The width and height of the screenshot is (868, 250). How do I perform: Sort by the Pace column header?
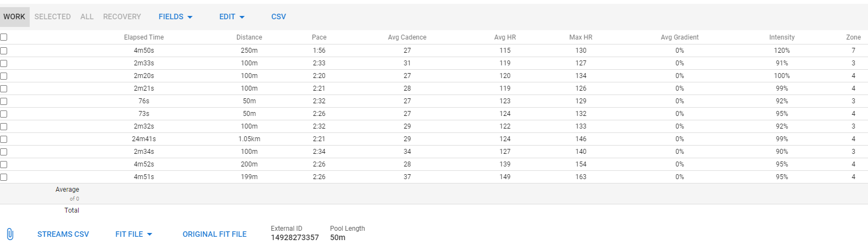(x=319, y=37)
